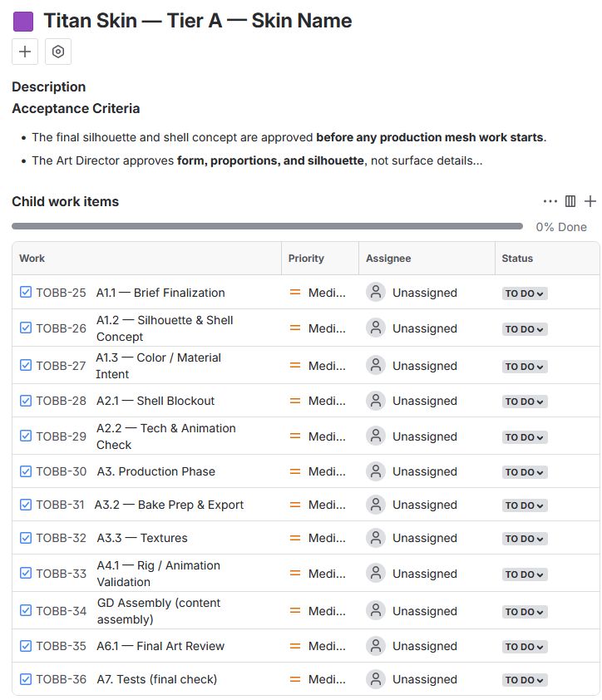Click the purple epic icon beside the title
The height and width of the screenshot is (700, 602).
click(x=23, y=22)
